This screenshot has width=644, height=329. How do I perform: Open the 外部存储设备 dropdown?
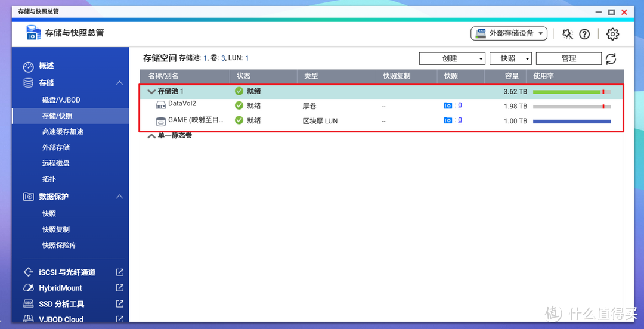tap(509, 34)
